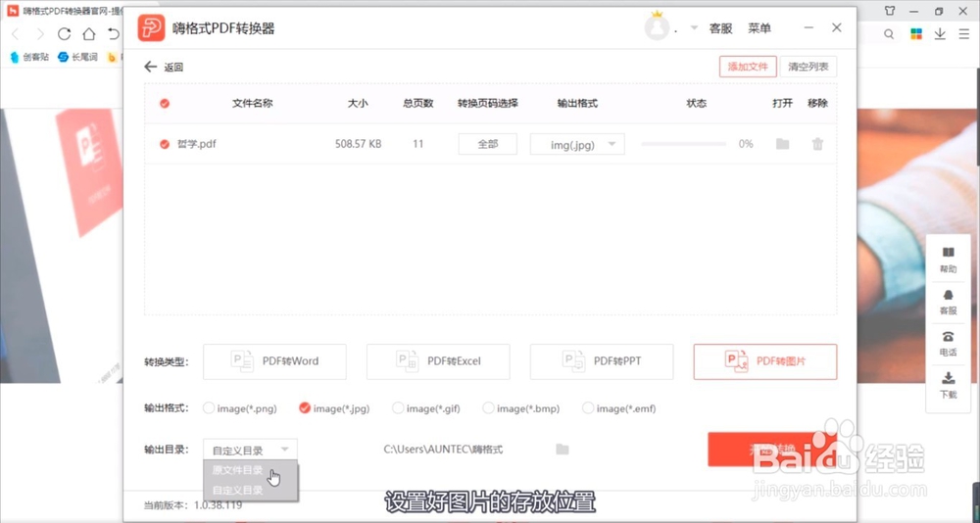Image resolution: width=980 pixels, height=523 pixels.
Task: Click 帮助 help icon in browser sidebar
Action: click(x=948, y=253)
